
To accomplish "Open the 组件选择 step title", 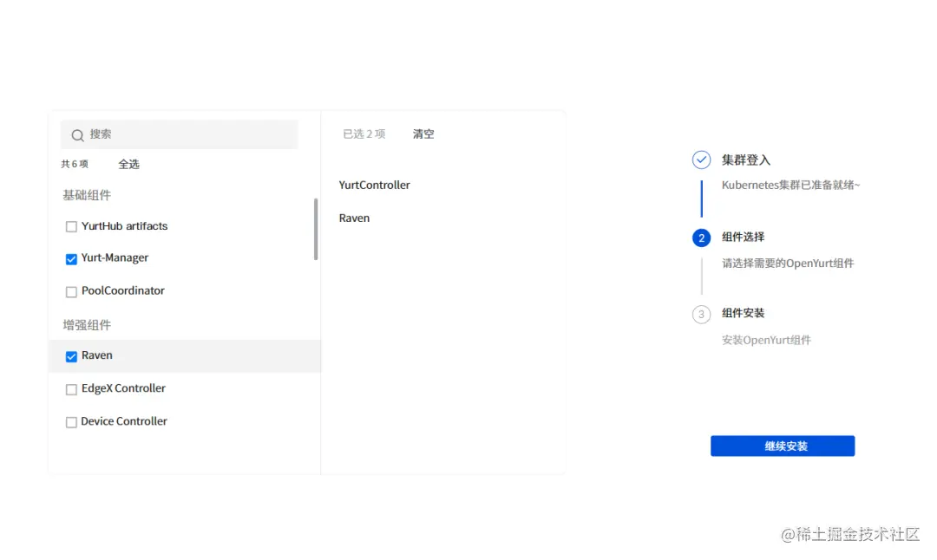I will (x=743, y=237).
